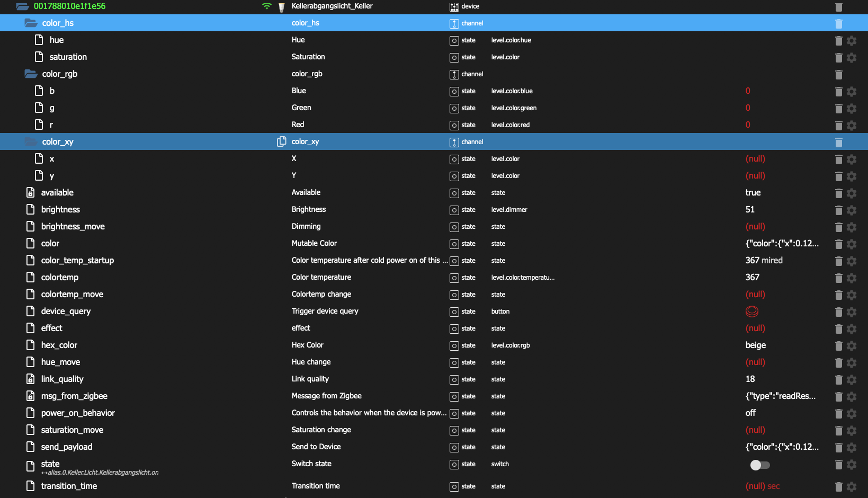
Task: Open settings gear for link_quality state
Action: click(x=852, y=380)
